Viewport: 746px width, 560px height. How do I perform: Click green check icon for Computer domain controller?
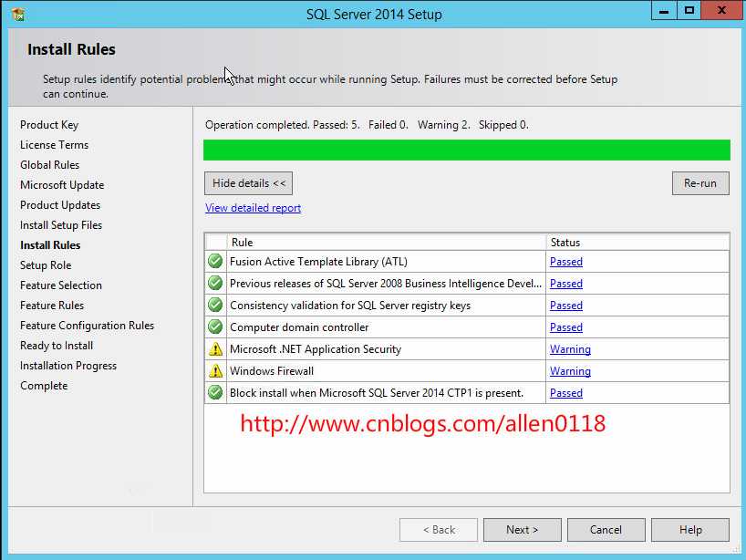pos(215,327)
